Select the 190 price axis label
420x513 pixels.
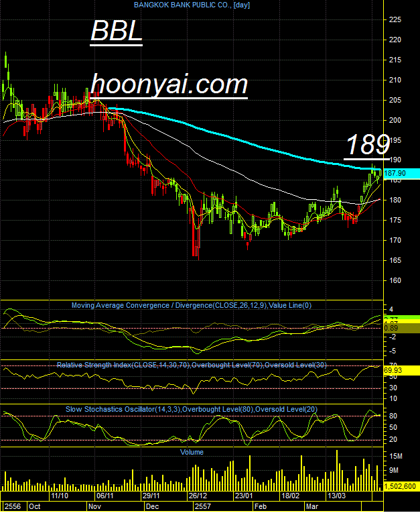(395, 160)
